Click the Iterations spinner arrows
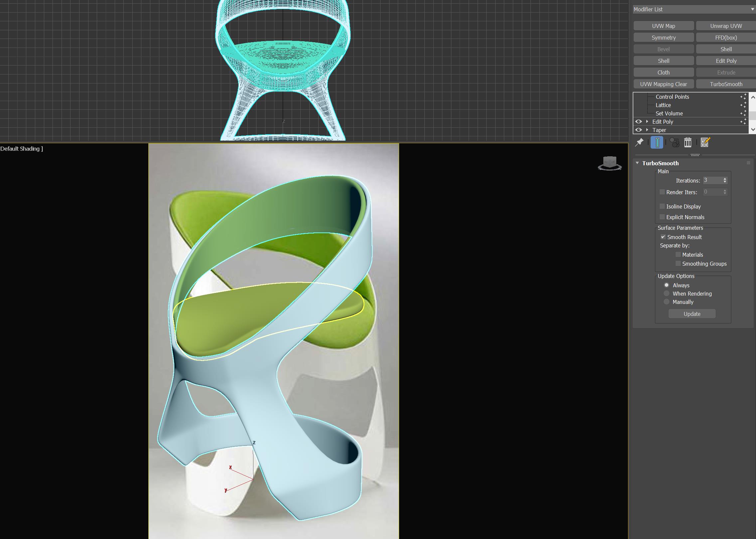The image size is (756, 539). pyautogui.click(x=725, y=180)
